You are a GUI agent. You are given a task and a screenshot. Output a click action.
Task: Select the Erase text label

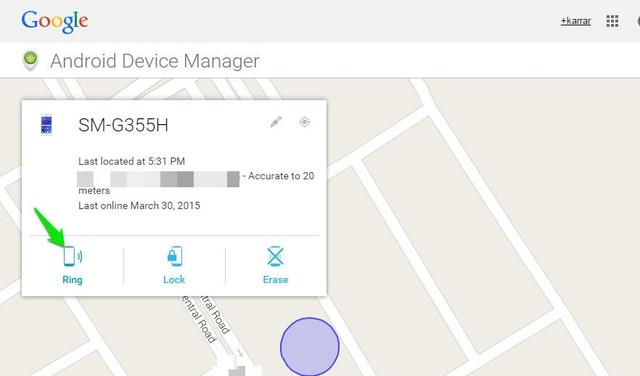[276, 280]
